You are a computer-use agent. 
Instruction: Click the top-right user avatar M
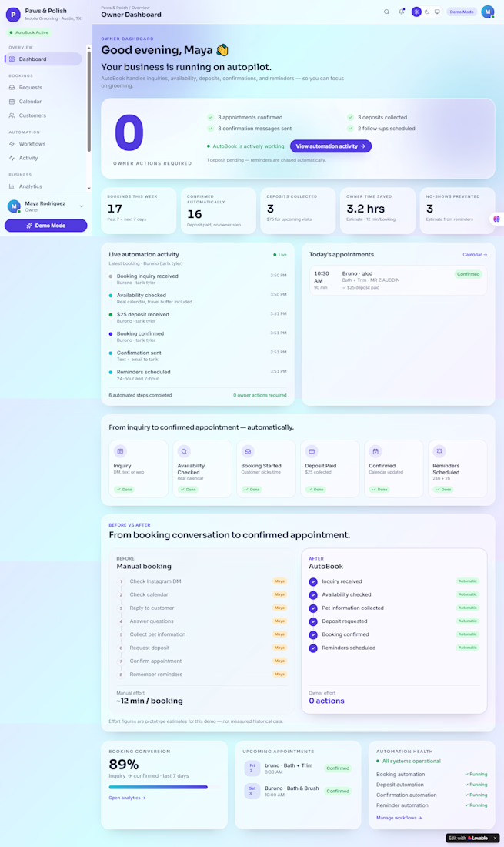[x=488, y=12]
